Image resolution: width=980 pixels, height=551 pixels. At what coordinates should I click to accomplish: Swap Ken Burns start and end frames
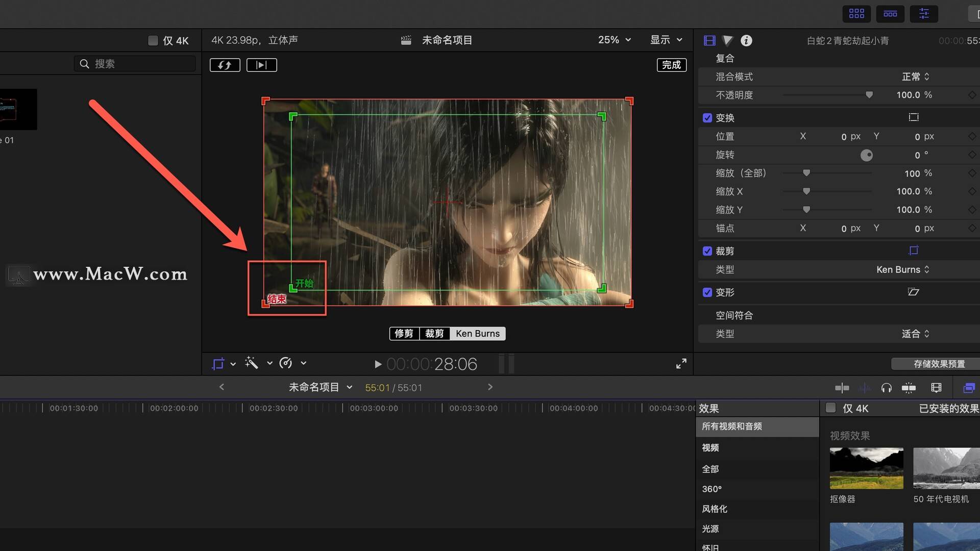225,65
